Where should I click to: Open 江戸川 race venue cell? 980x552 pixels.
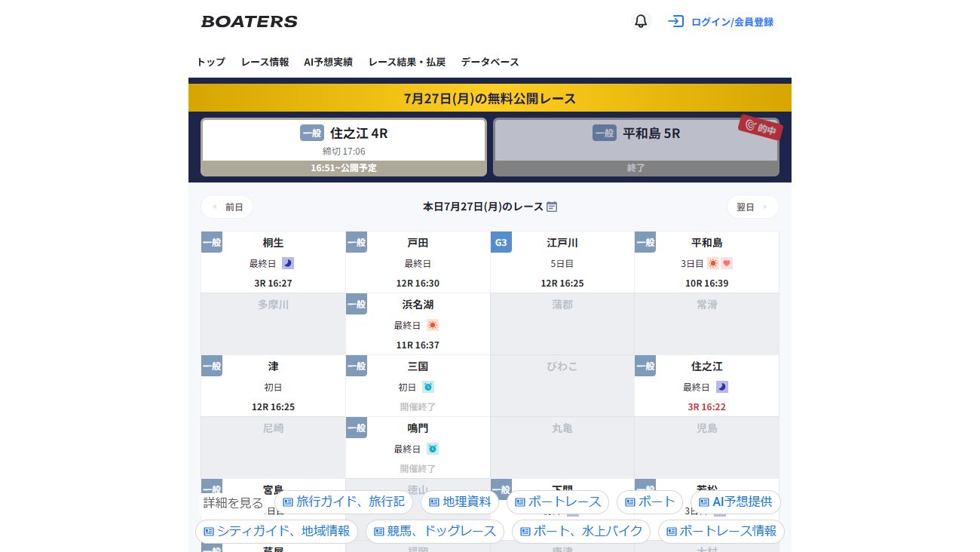click(x=562, y=262)
